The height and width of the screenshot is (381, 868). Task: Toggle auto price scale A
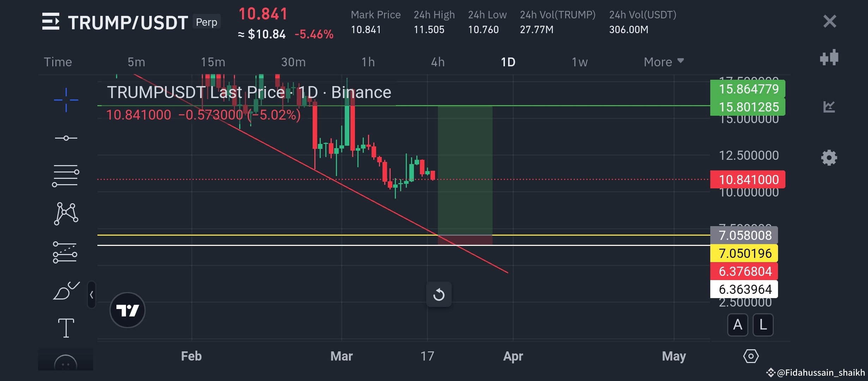(738, 325)
